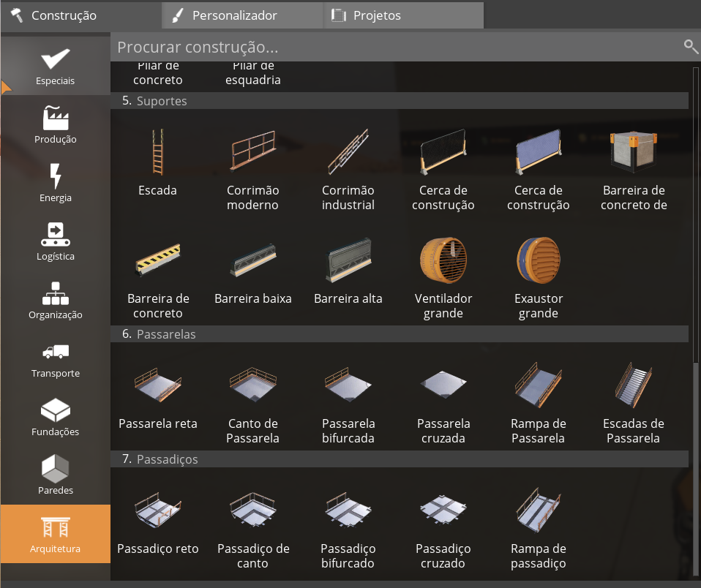Collapse the 7. Passadiços section header
Screen dimensions: 701x588
click(400, 459)
